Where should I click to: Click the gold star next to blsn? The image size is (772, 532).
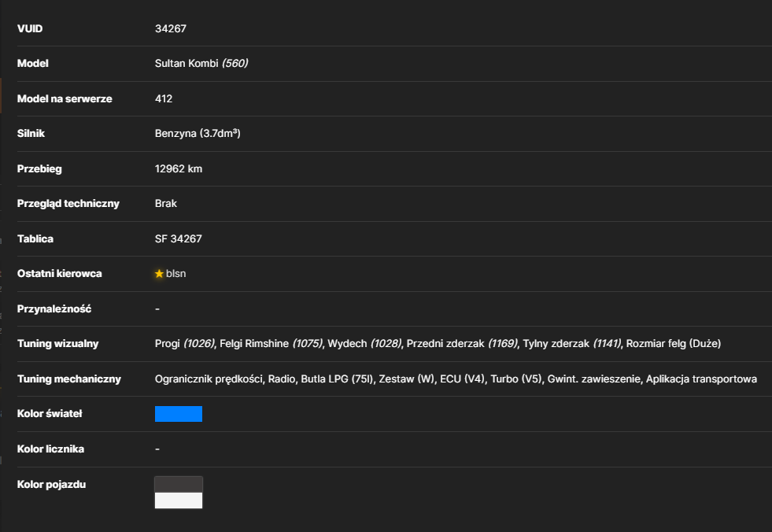159,274
